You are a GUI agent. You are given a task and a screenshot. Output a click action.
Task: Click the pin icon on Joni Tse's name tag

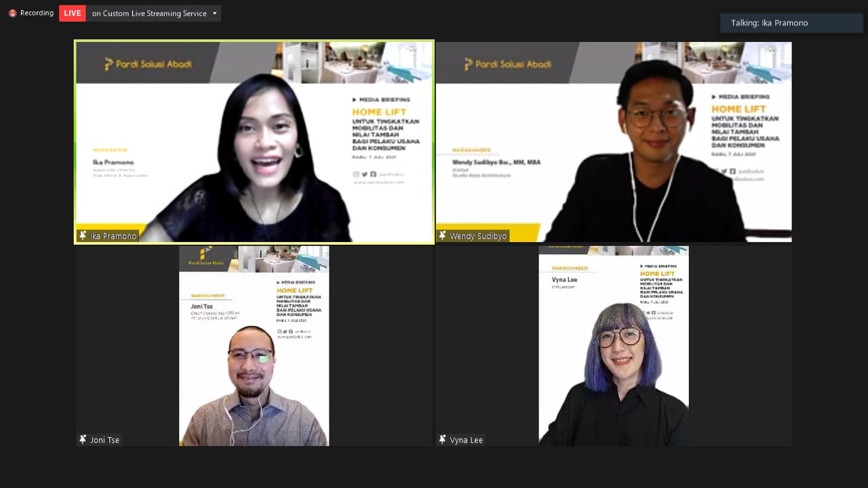(x=81, y=440)
